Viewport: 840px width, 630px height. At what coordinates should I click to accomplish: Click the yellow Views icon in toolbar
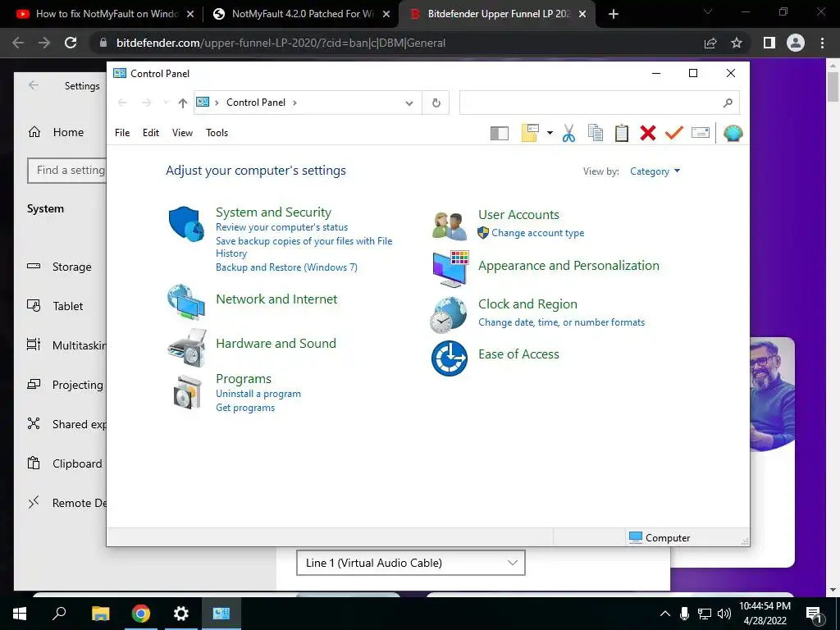(530, 133)
